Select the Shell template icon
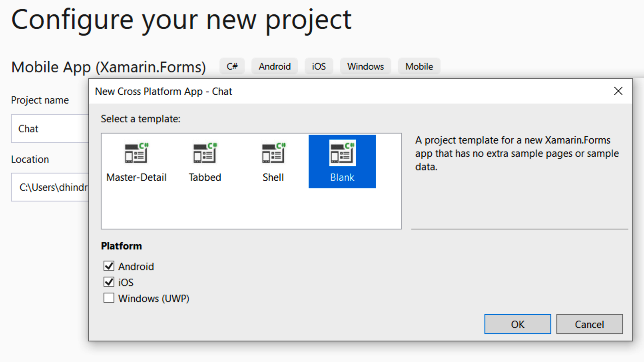The image size is (644, 362). click(273, 153)
